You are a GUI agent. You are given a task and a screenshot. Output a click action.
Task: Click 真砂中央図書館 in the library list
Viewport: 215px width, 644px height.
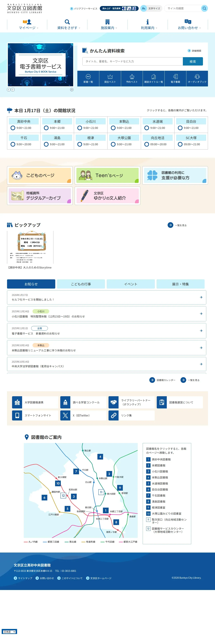[x=161, y=459]
